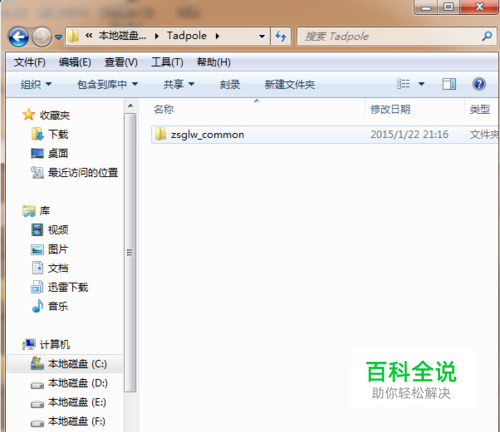Click the Forward navigation arrow
Screen dimensions: 500x432
(x=42, y=37)
